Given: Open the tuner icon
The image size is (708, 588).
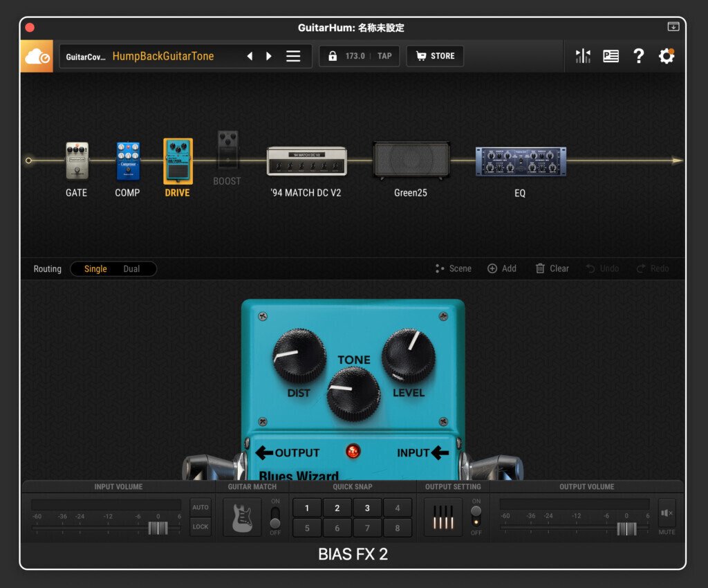Looking at the screenshot, I should [583, 56].
